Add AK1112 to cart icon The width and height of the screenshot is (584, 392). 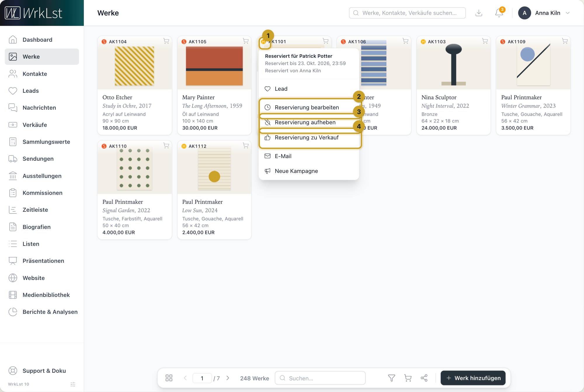pos(246,146)
